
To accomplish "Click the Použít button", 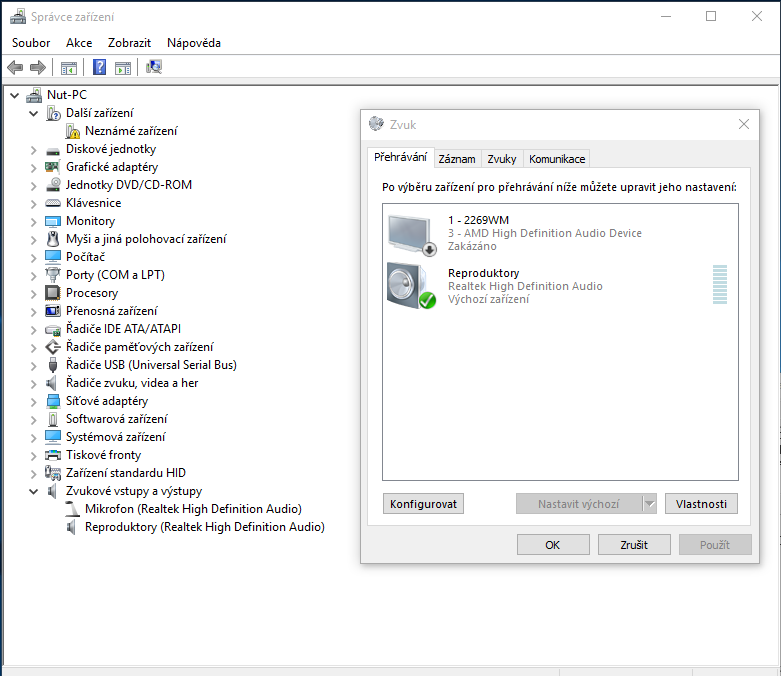I will [x=715, y=544].
